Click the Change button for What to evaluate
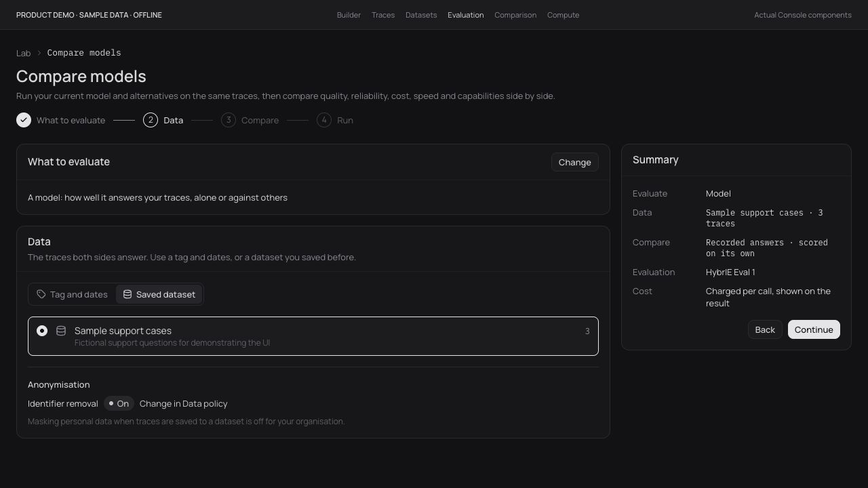This screenshot has width=868, height=488. [x=575, y=162]
